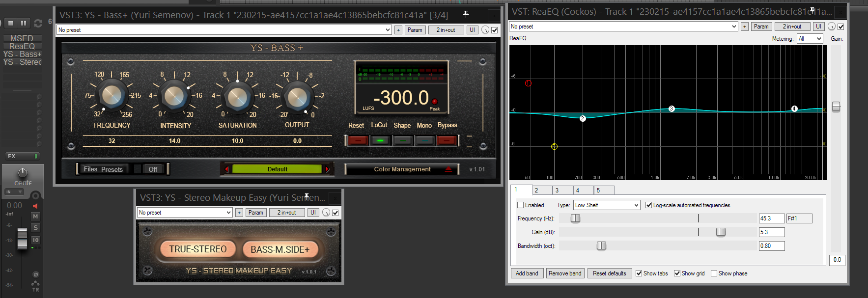Toggle the Shape switch in Bass+
Viewport: 868px width, 298px height.
tap(402, 141)
